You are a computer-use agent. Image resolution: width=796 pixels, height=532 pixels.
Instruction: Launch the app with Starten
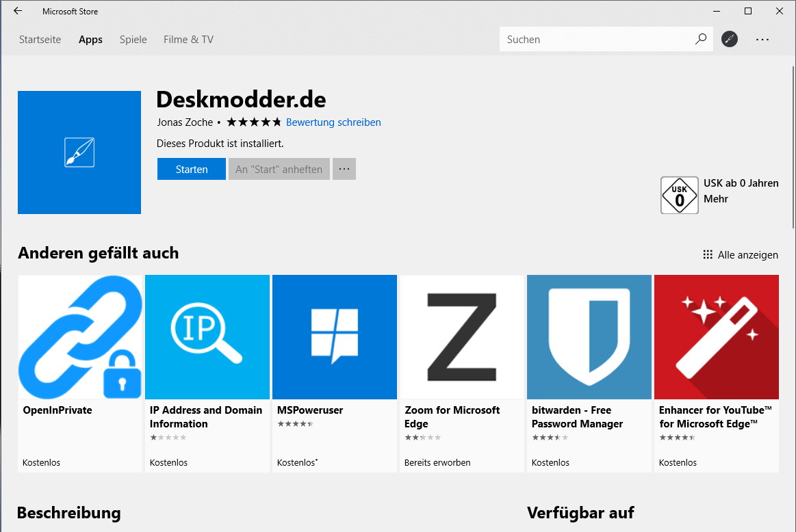coord(192,169)
